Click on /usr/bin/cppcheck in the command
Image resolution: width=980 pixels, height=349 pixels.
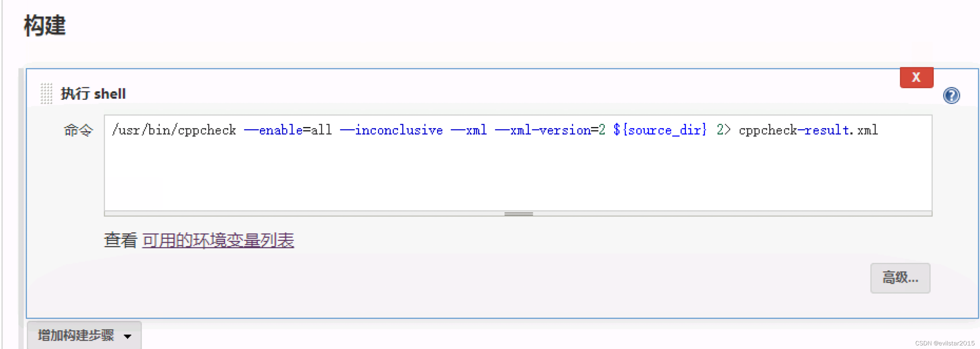pyautogui.click(x=174, y=130)
